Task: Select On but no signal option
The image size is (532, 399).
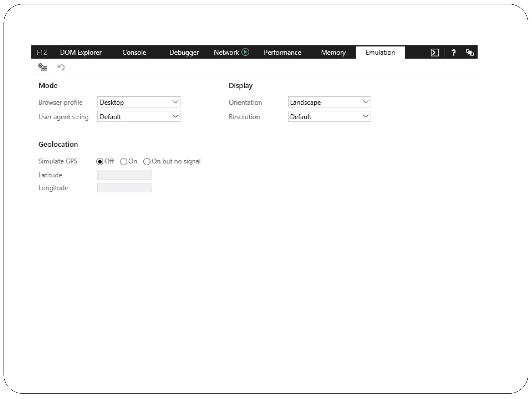Action: (147, 162)
